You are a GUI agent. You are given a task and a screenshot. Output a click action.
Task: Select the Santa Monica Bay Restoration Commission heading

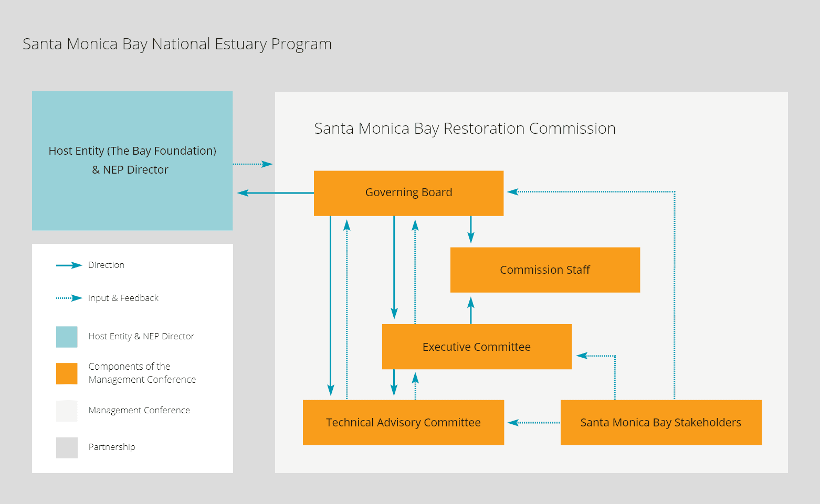tap(465, 128)
